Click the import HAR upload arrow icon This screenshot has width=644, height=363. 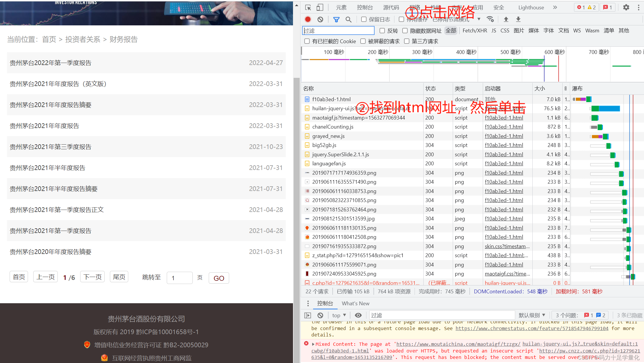(x=506, y=20)
